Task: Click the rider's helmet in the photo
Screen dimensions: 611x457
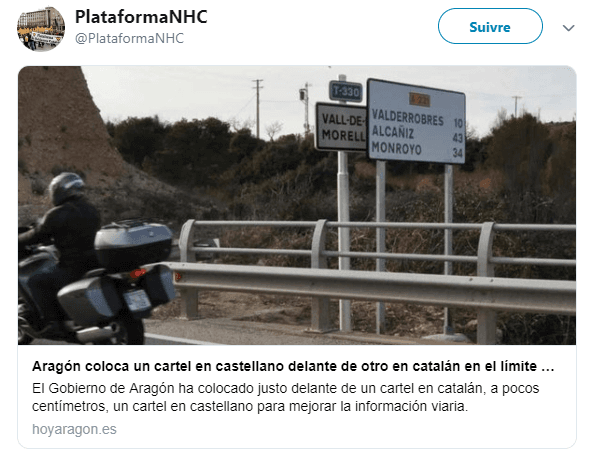Action: click(66, 188)
